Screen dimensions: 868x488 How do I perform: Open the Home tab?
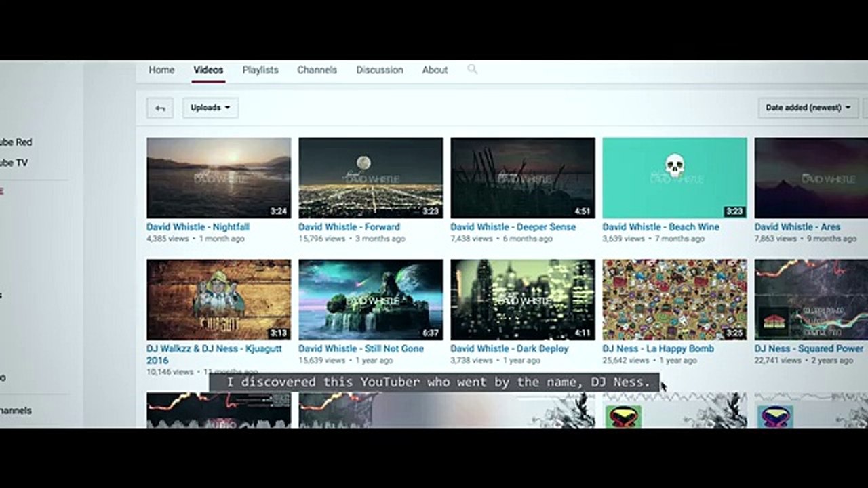click(x=161, y=70)
